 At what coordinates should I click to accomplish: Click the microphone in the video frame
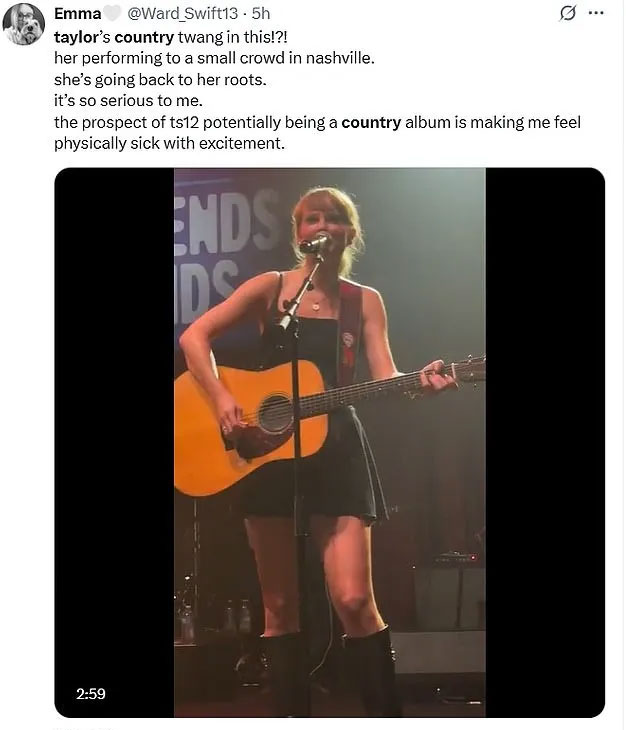click(x=314, y=243)
